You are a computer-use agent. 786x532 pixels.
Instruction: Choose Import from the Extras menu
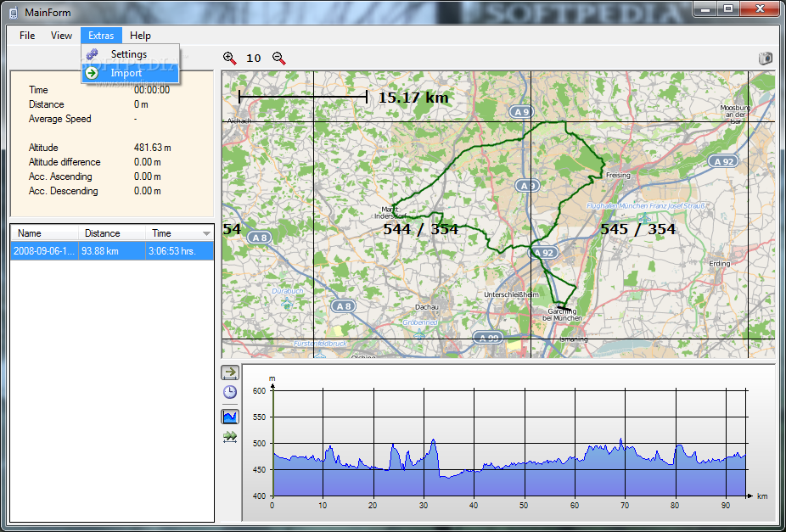pyautogui.click(x=131, y=73)
